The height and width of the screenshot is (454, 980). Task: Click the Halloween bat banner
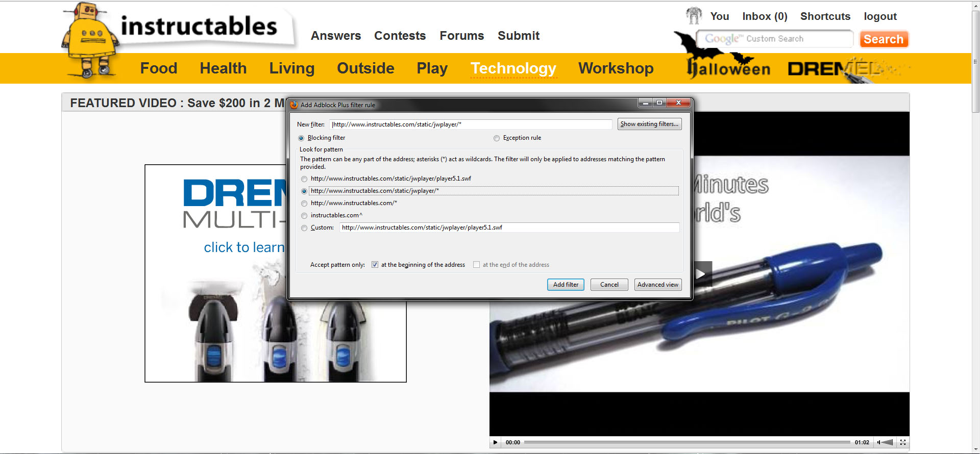pyautogui.click(x=723, y=56)
